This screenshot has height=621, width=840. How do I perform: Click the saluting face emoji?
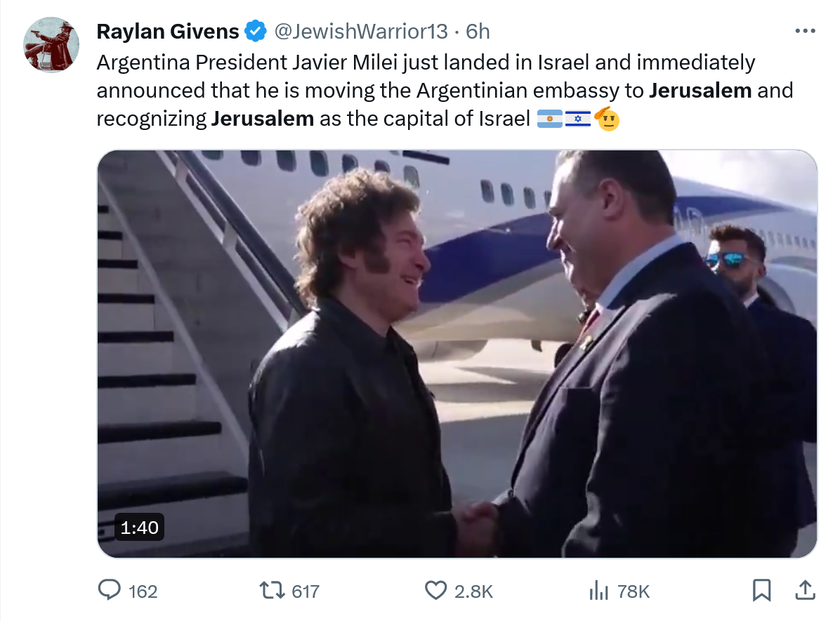pos(607,119)
